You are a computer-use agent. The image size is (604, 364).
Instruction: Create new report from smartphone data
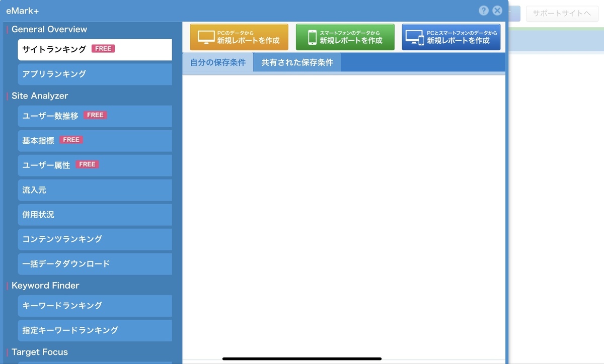[x=345, y=37]
